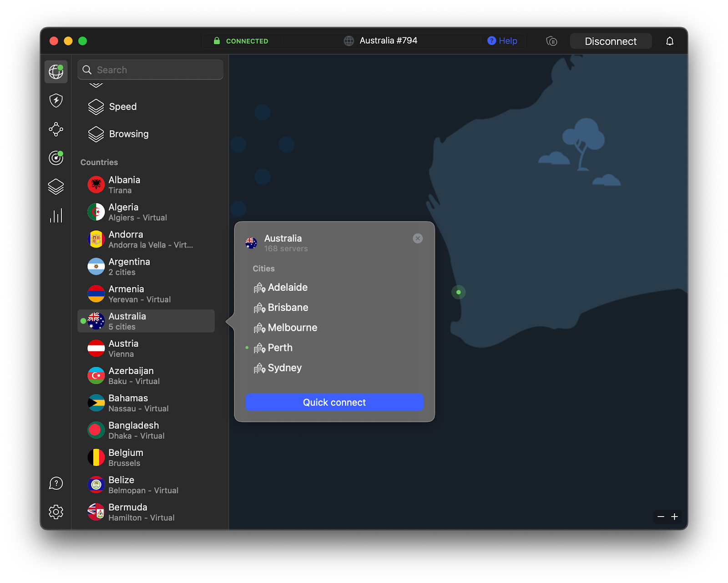Select Austria Vienna in country list
Screen dimensions: 728x583
coord(146,348)
